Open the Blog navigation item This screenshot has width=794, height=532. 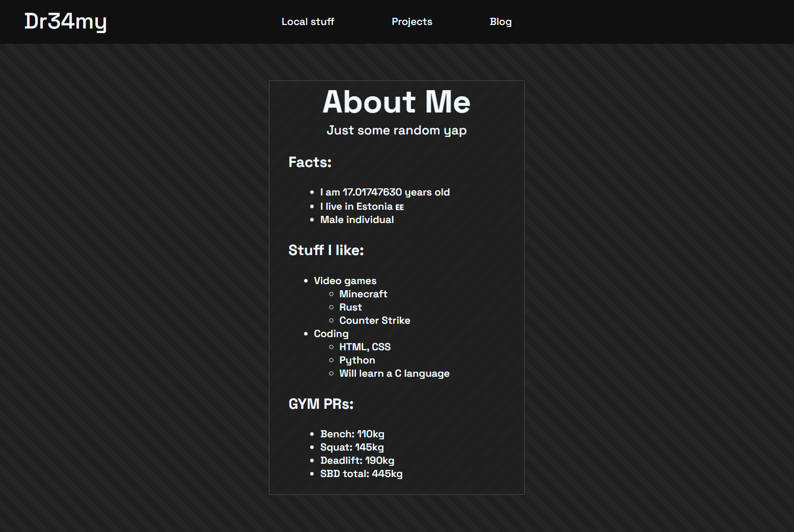(501, 21)
